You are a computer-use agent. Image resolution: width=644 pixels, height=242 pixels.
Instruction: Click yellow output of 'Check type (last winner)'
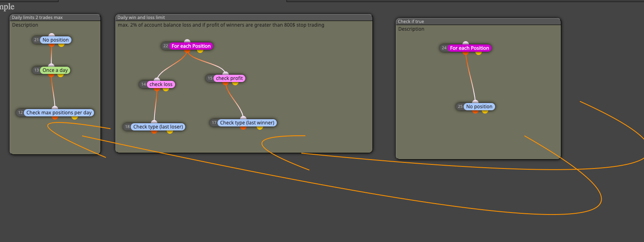pyautogui.click(x=260, y=128)
